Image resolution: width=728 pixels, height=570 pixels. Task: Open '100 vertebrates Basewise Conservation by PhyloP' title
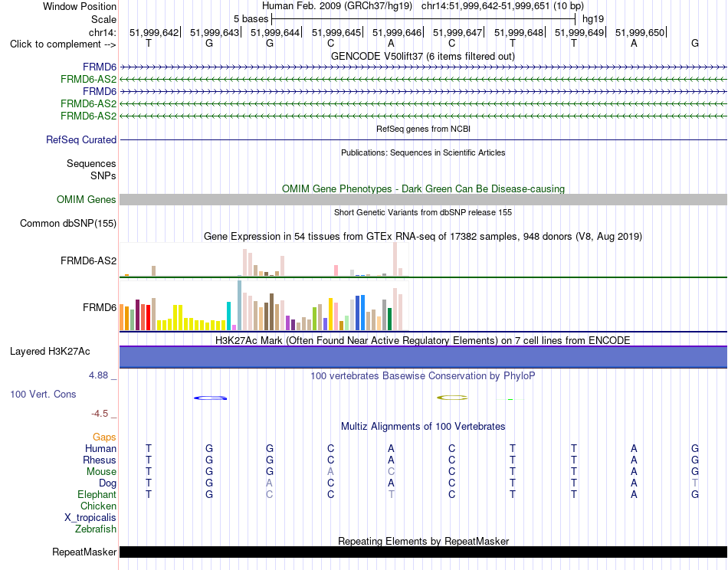coord(423,375)
